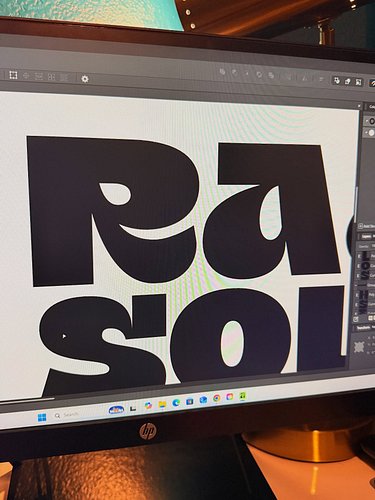
Task: Click the dotted selection-box icon in the toolbar
Action: tap(13, 75)
